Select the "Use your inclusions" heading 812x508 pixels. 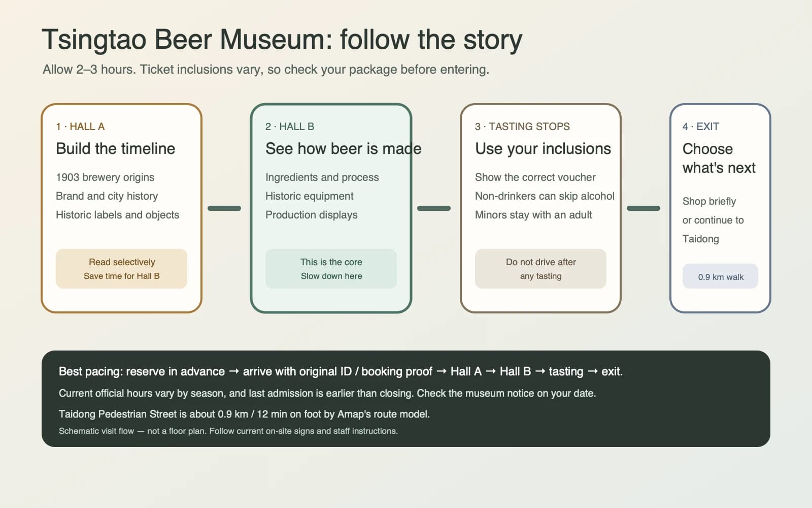543,148
